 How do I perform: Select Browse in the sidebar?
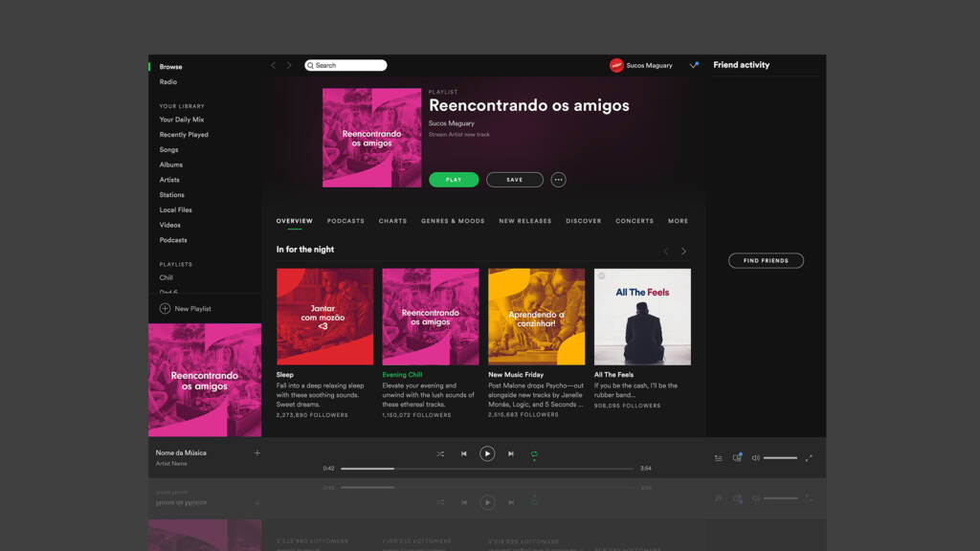click(x=170, y=67)
